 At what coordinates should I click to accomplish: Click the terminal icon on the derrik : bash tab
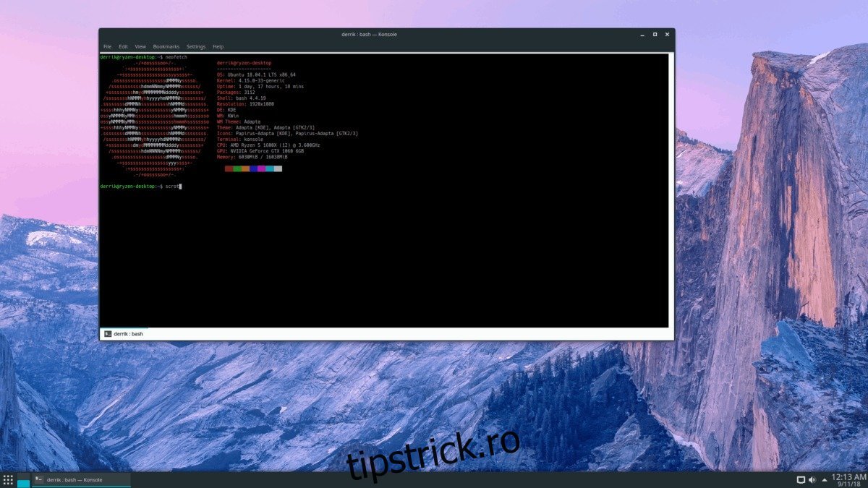pyautogui.click(x=109, y=334)
